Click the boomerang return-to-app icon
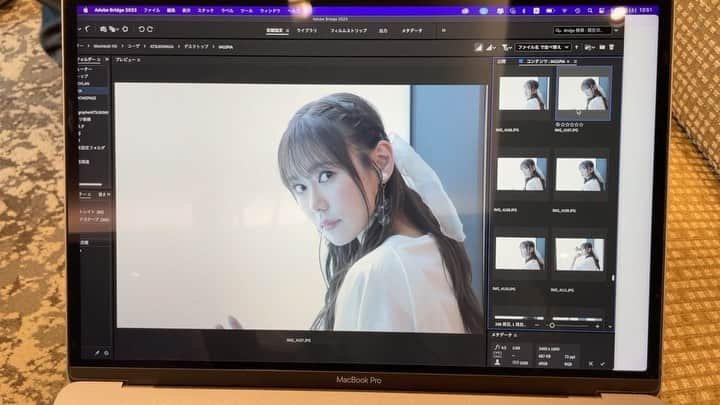Viewport: 720px width, 405px height. pyautogui.click(x=88, y=29)
